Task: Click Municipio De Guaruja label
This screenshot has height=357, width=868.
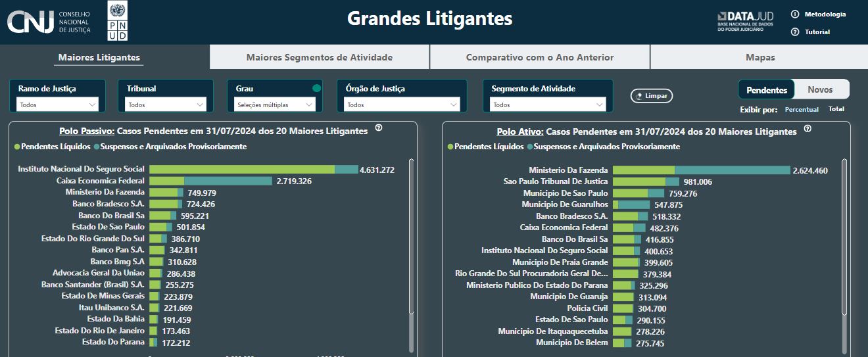Action: (x=569, y=297)
